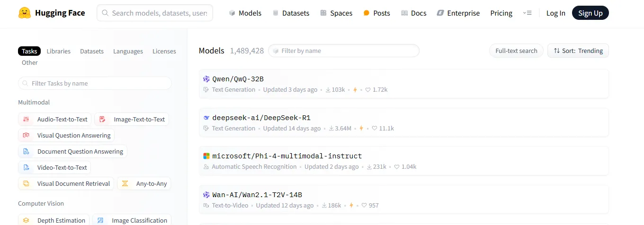The height and width of the screenshot is (225, 644).
Task: Click the lightning inference icon on QwQ-32B row
Action: [x=355, y=90]
